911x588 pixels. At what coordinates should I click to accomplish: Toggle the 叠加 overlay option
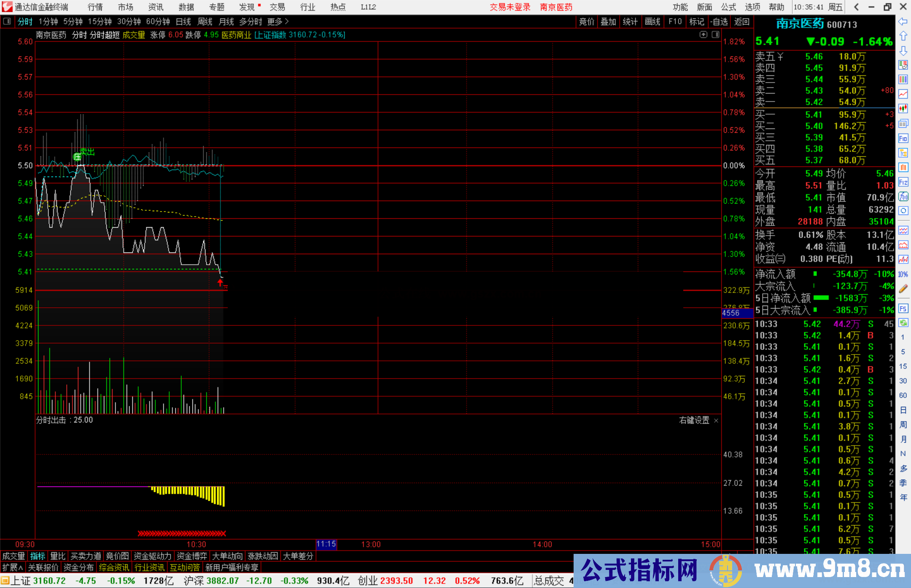click(x=608, y=21)
